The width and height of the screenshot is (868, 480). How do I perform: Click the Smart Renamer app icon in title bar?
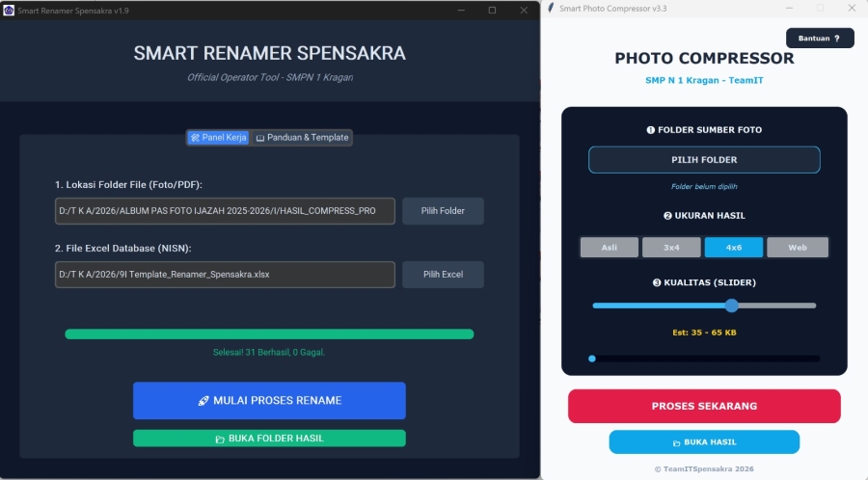(x=10, y=10)
